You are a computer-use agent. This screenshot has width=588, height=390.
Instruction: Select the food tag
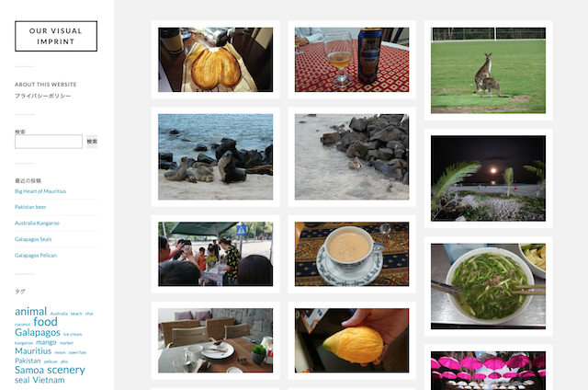point(45,322)
